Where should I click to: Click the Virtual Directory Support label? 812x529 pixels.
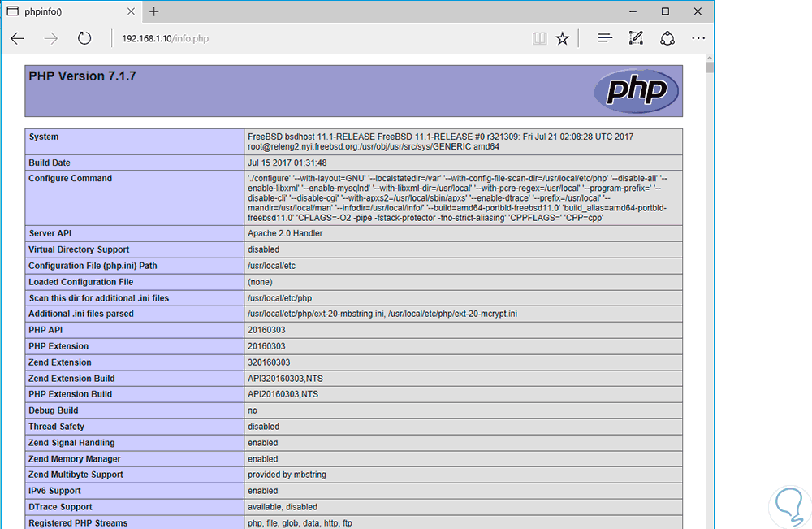(x=79, y=249)
